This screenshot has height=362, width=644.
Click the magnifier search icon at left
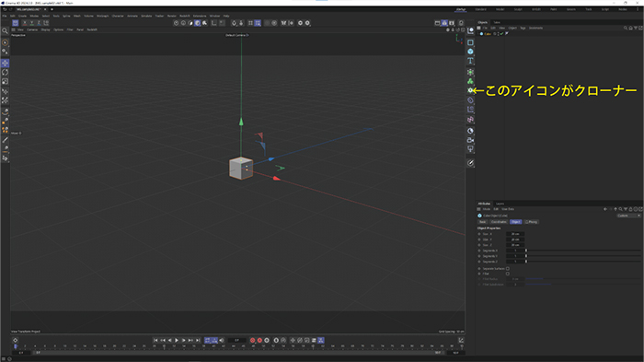point(5,30)
